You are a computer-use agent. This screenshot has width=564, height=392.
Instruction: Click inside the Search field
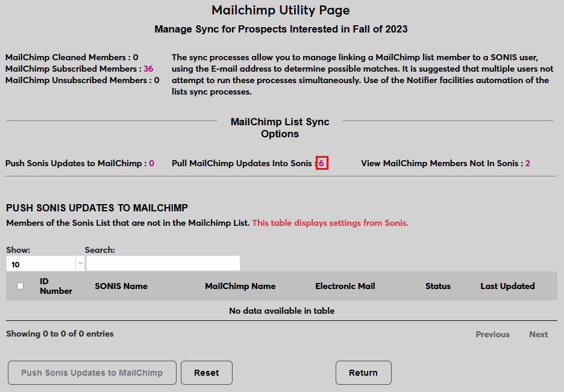click(163, 263)
